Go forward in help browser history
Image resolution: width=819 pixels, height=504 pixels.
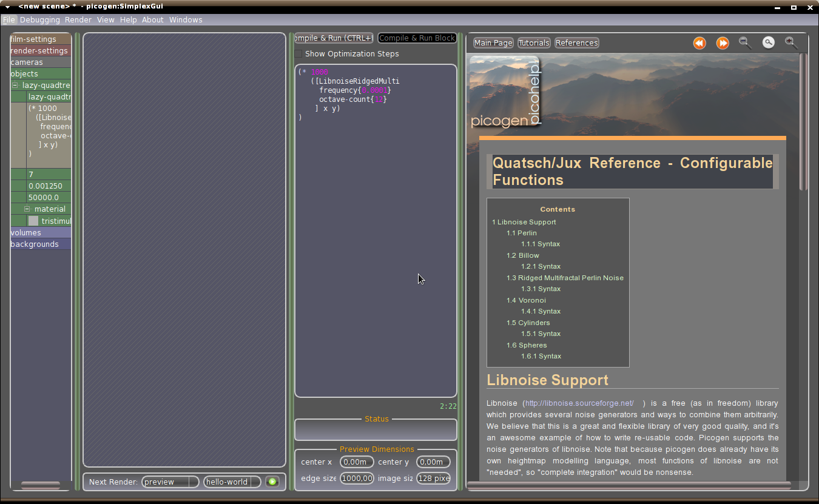coord(723,43)
